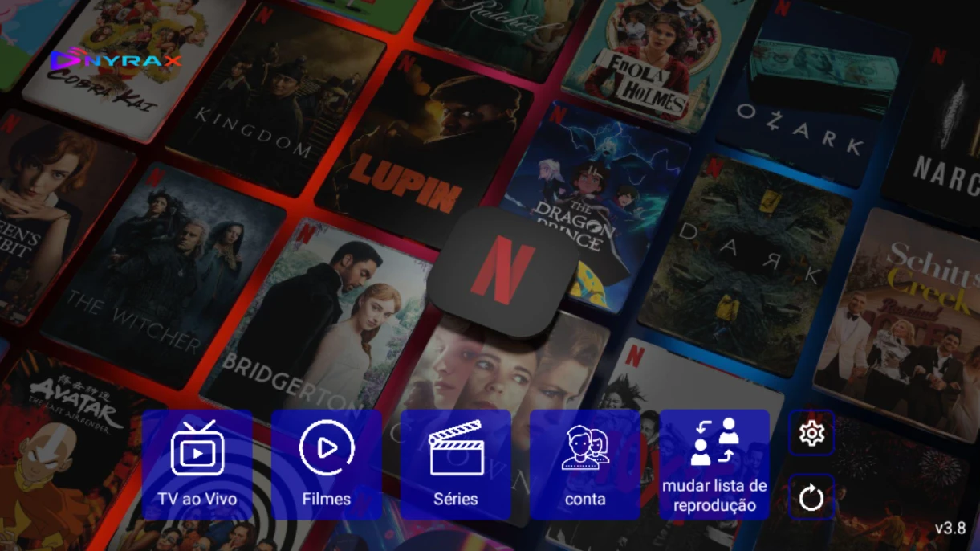Screen dimensions: 980x551
Task: Open the Filmes section
Action: click(x=327, y=464)
